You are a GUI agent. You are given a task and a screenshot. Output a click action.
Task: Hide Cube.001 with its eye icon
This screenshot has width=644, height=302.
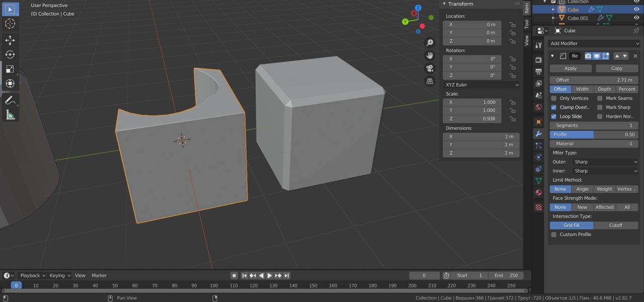[x=636, y=18]
